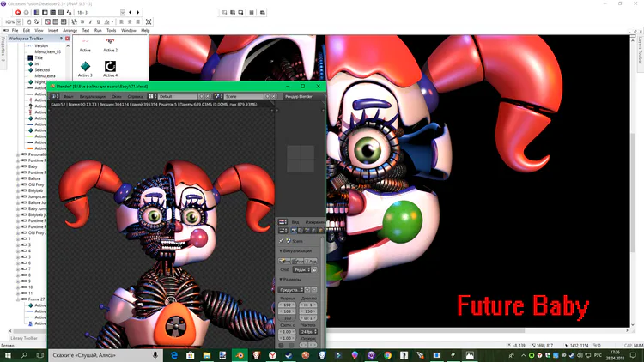This screenshot has height=362, width=644.
Task: Go to next frame arrow
Action: tap(138, 12)
